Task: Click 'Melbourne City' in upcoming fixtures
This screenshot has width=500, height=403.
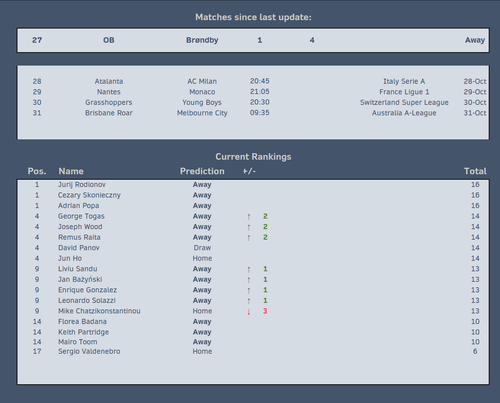Action: pyautogui.click(x=202, y=113)
